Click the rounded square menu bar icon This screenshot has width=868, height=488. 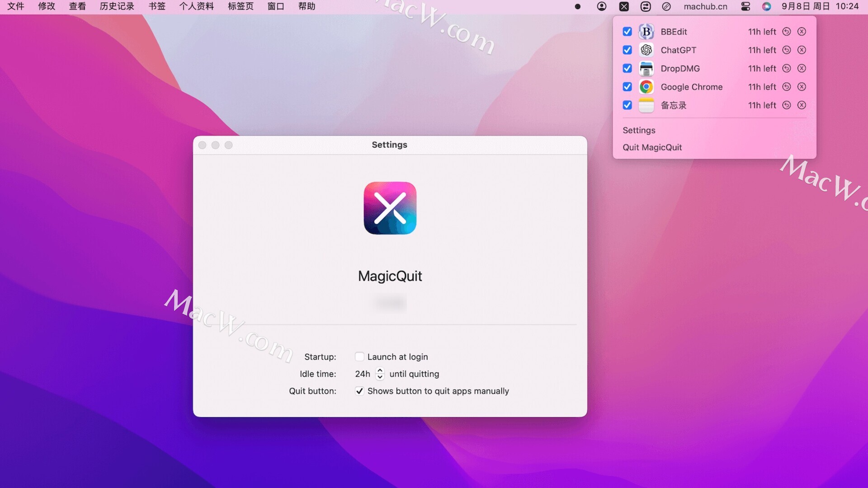click(x=646, y=6)
